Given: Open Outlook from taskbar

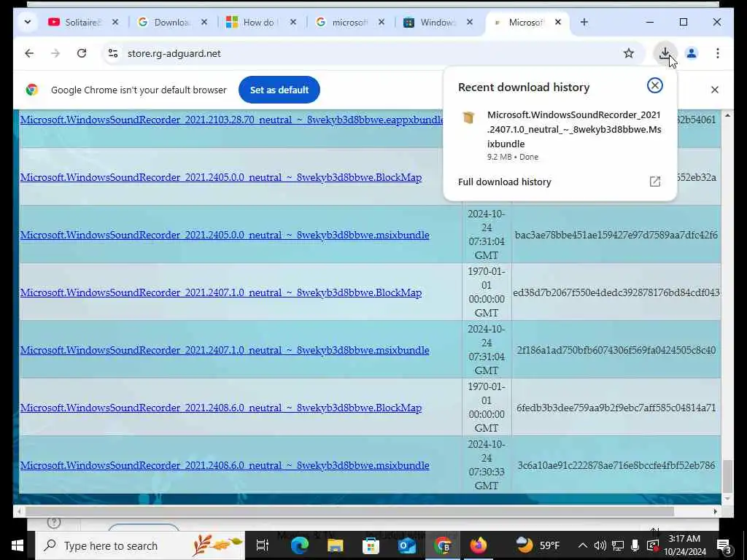Looking at the screenshot, I should pyautogui.click(x=407, y=545).
